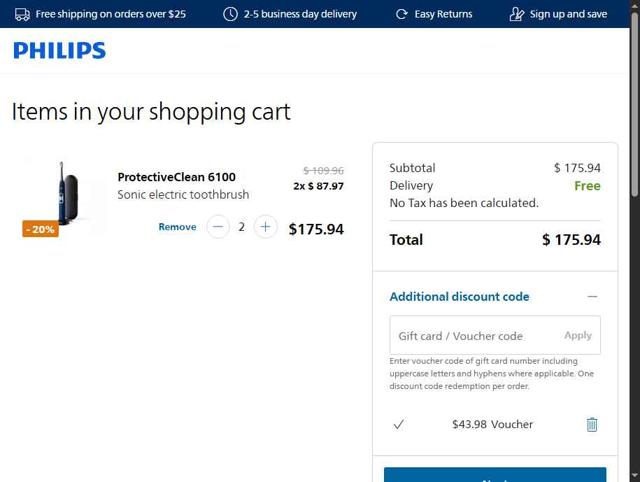The image size is (640, 482).
Task: Delete the $43.98 voucher with trash icon
Action: 591,424
